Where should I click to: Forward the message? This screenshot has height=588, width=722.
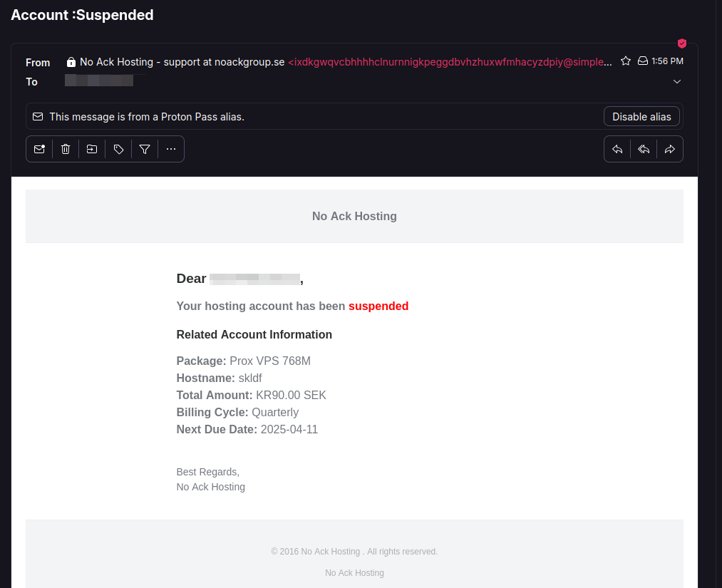[x=669, y=149]
